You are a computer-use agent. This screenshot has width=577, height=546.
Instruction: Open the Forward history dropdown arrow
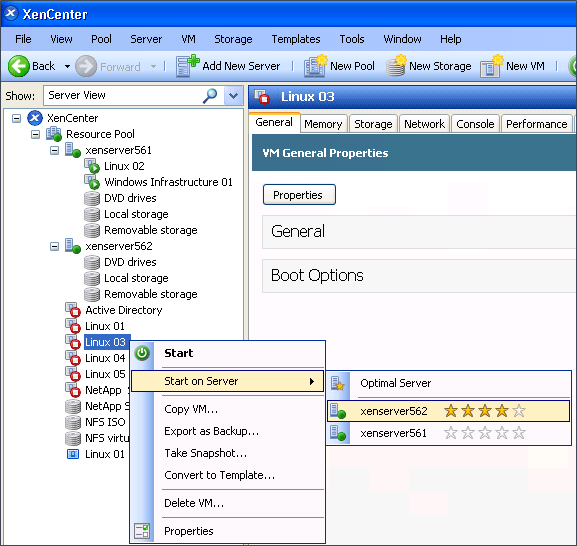pyautogui.click(x=153, y=67)
